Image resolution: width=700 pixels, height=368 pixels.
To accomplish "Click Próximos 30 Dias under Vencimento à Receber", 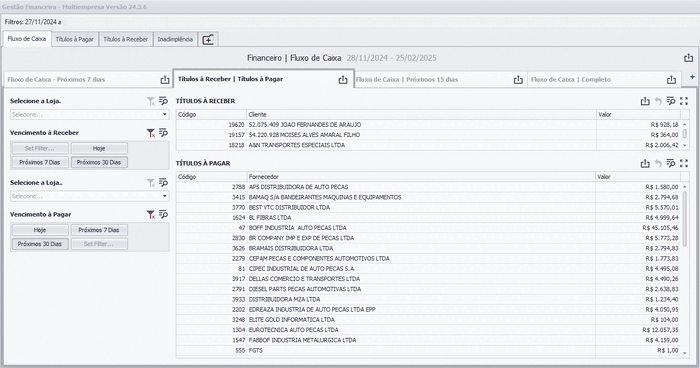I will (99, 163).
